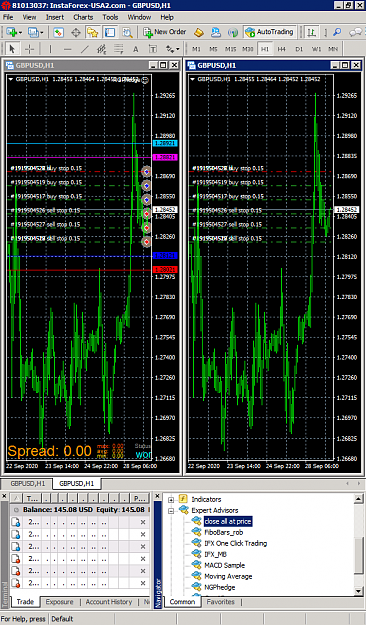The image size is (366, 625).
Task: Select Moving Average expert advisor
Action: [x=228, y=576]
